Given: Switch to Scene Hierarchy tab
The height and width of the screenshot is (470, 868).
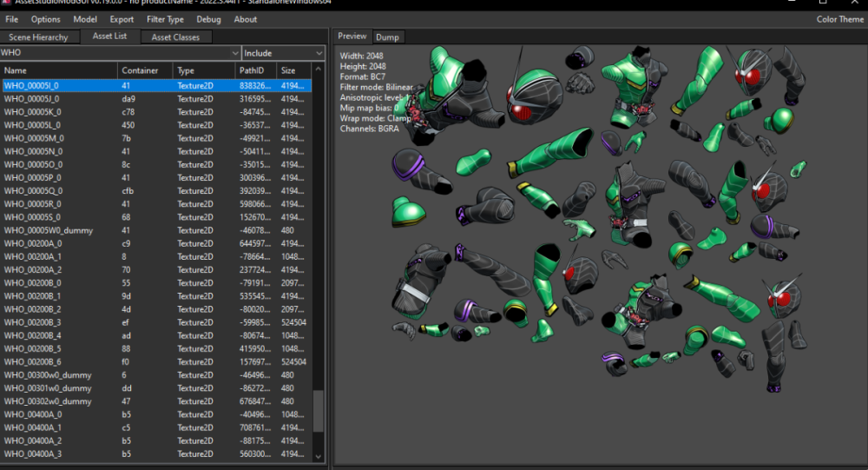Looking at the screenshot, I should pos(38,37).
